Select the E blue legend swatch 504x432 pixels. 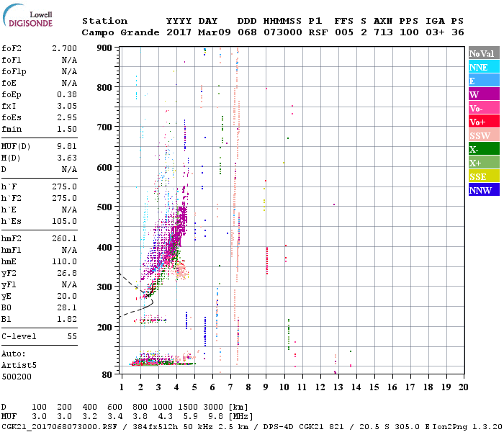point(484,81)
